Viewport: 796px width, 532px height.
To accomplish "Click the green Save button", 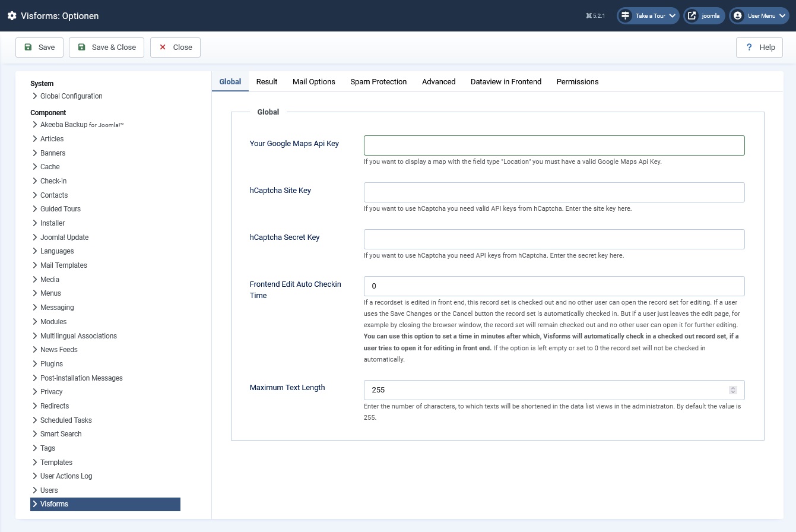I will click(40, 47).
